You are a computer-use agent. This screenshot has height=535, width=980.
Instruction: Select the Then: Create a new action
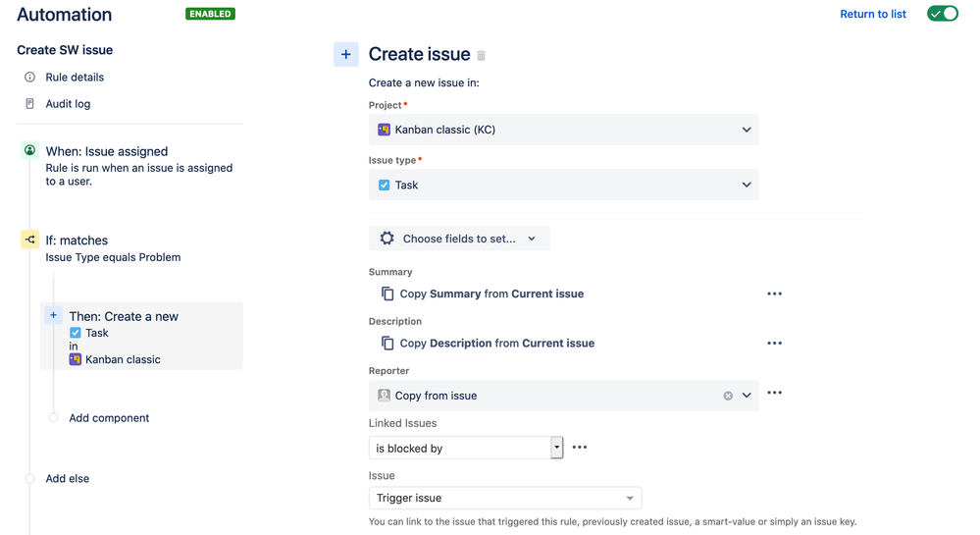(141, 336)
